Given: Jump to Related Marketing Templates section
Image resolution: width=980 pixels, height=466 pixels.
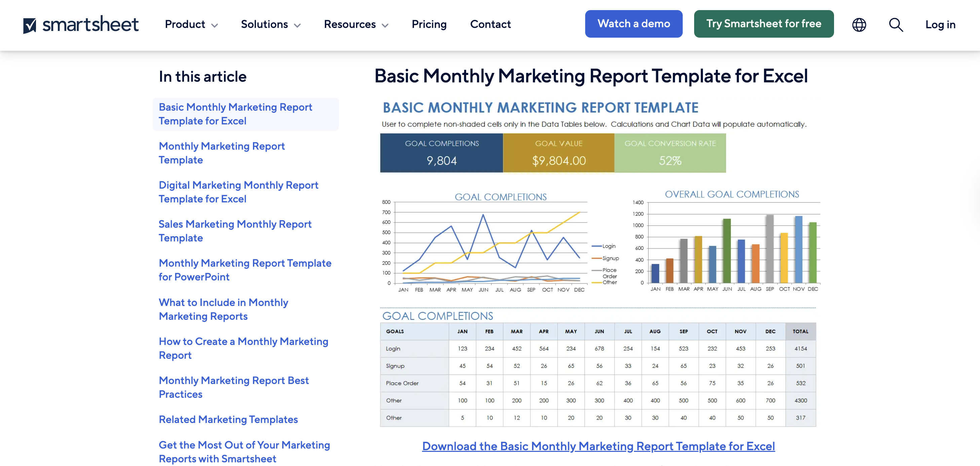Looking at the screenshot, I should (x=228, y=420).
